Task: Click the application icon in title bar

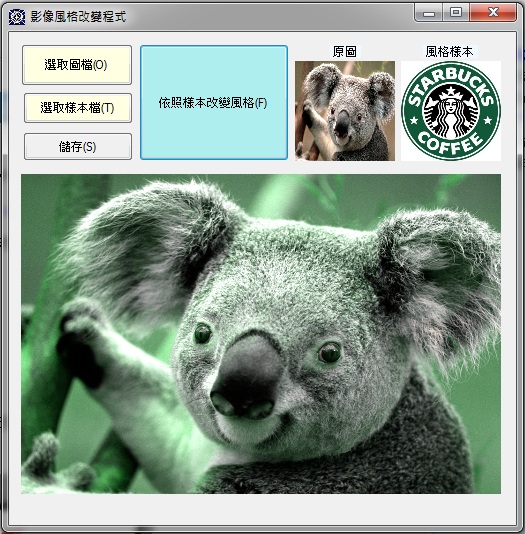Action: [x=17, y=17]
